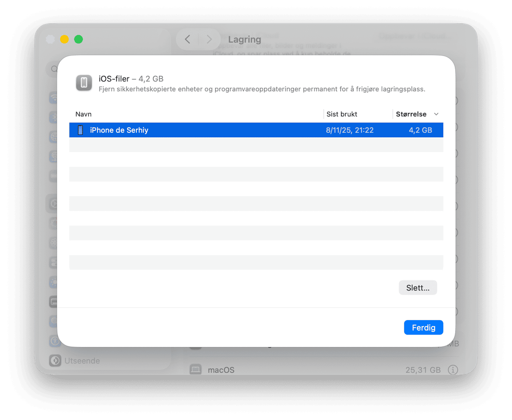Go forward with toolbar forward chevron

[209, 40]
